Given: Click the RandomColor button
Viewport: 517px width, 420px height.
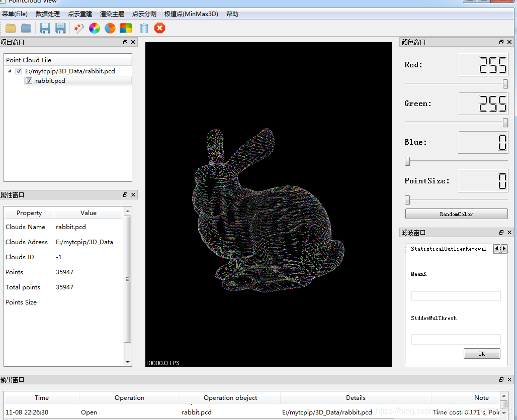Looking at the screenshot, I should click(456, 214).
